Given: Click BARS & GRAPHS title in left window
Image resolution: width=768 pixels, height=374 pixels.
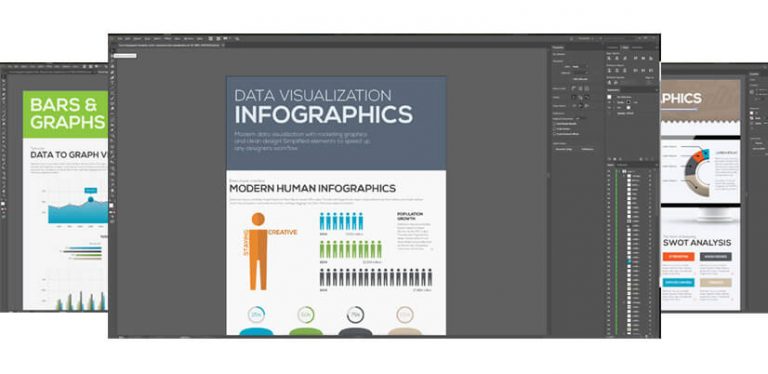Looking at the screenshot, I should pos(68,114).
